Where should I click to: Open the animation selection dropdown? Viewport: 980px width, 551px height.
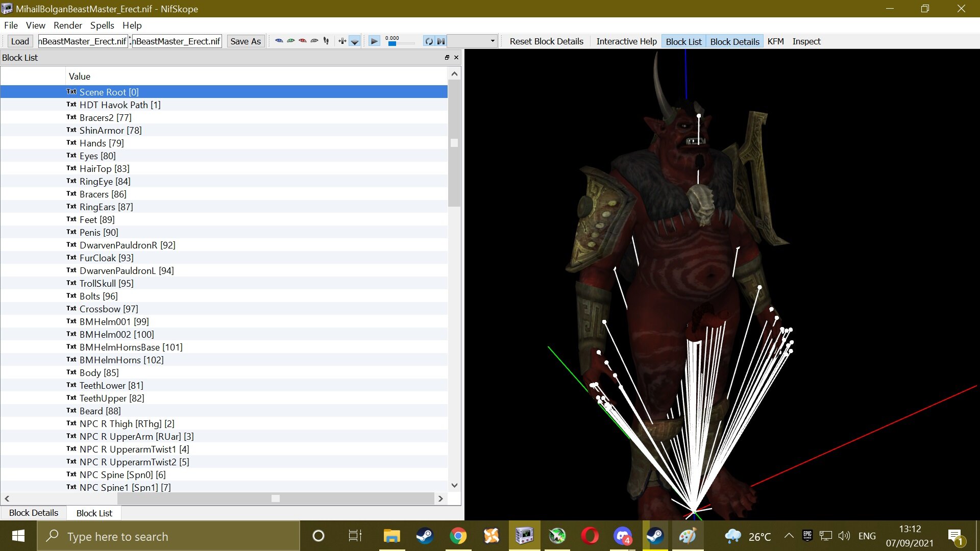(x=472, y=41)
